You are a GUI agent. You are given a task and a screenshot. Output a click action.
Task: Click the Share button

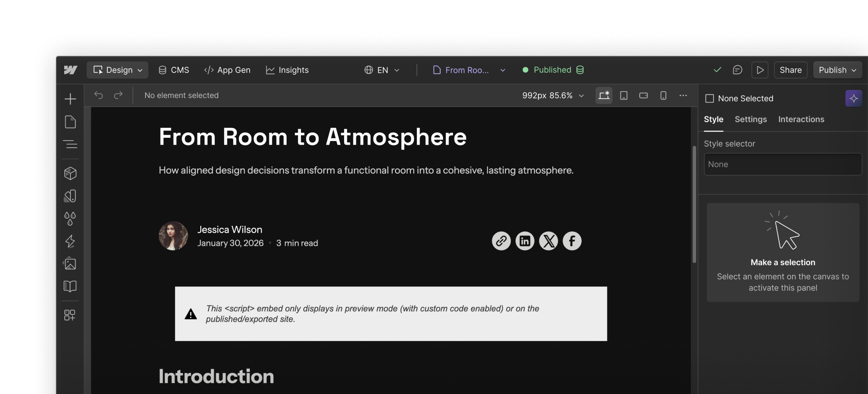pos(790,70)
